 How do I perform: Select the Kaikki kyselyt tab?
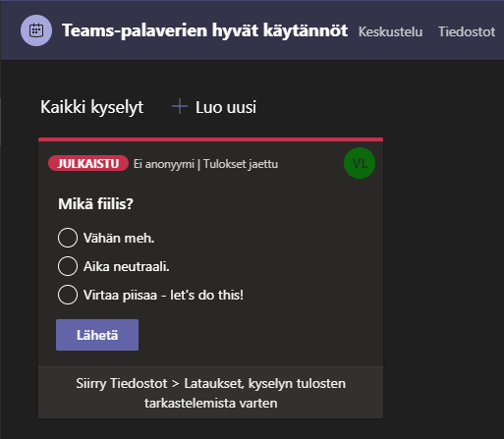pyautogui.click(x=92, y=107)
